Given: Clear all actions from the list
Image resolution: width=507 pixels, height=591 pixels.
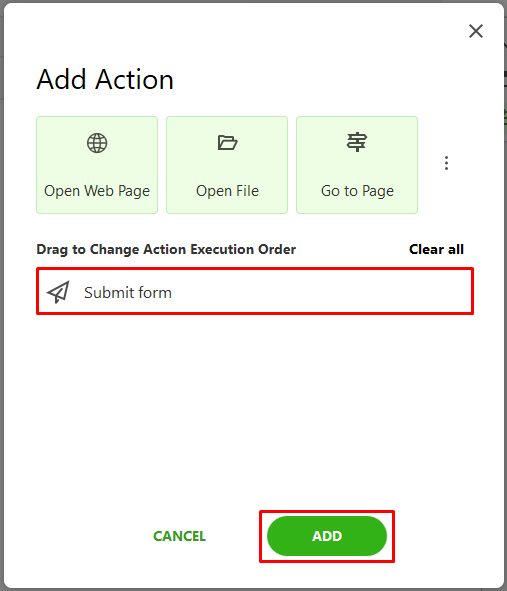Looking at the screenshot, I should tap(436, 249).
